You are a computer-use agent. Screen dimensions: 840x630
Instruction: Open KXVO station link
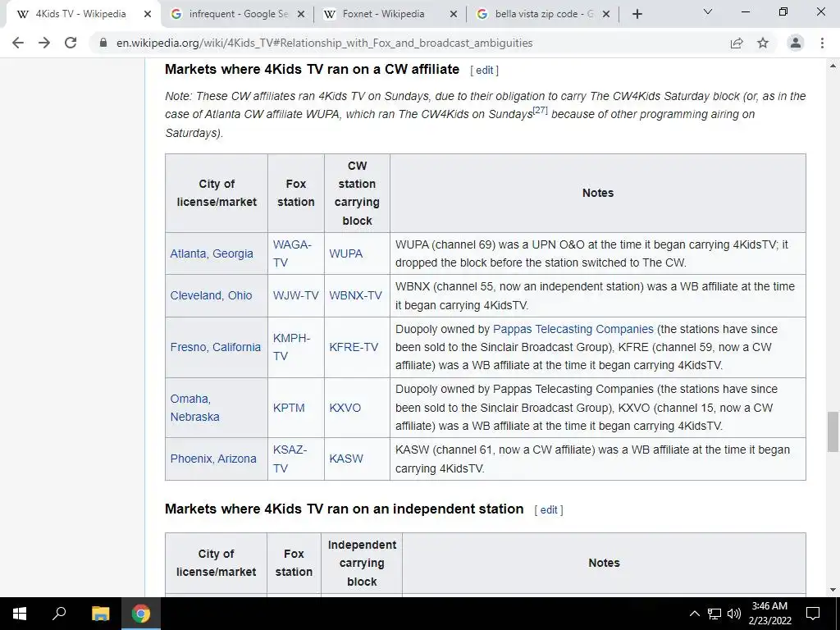(345, 408)
